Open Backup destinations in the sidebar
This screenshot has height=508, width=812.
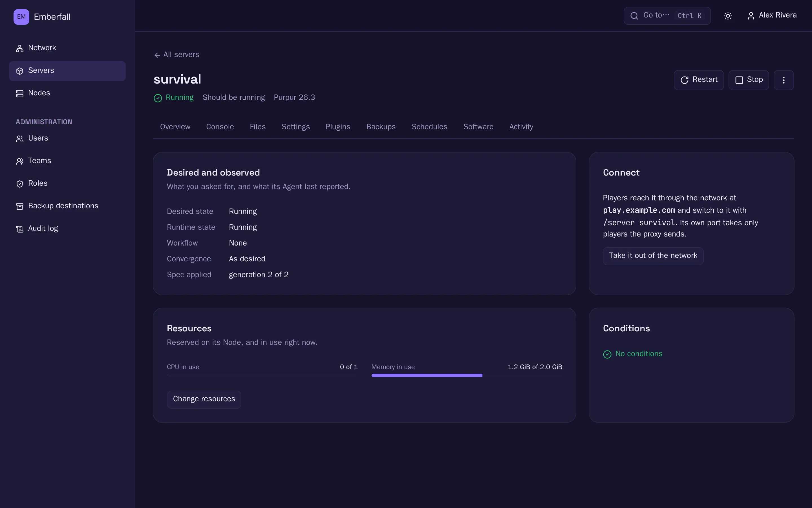(67, 206)
